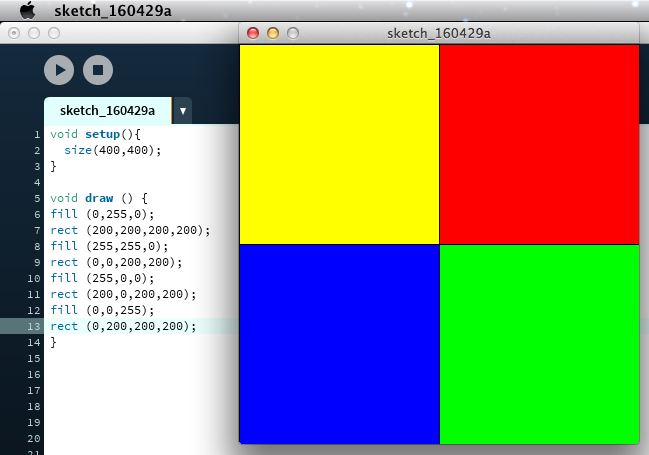Close the sketch output window with red button
Viewport: 649px width, 455px height.
tap(253, 33)
